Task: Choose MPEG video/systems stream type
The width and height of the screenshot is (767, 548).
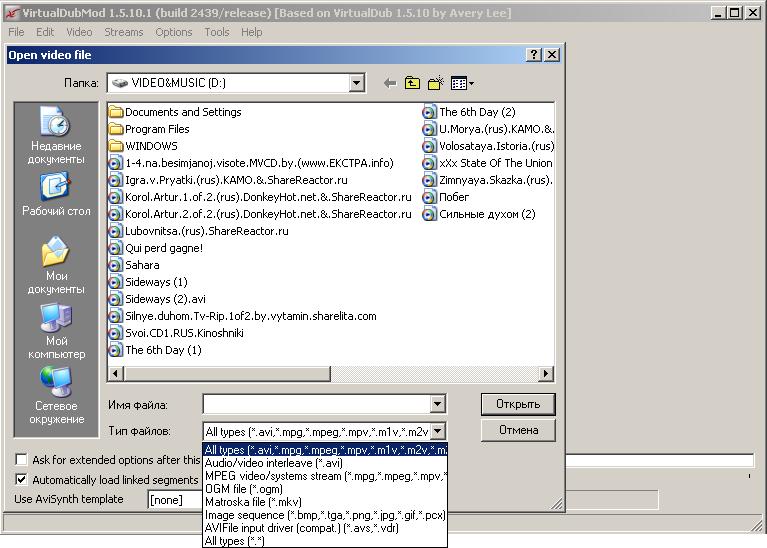Action: 325,476
